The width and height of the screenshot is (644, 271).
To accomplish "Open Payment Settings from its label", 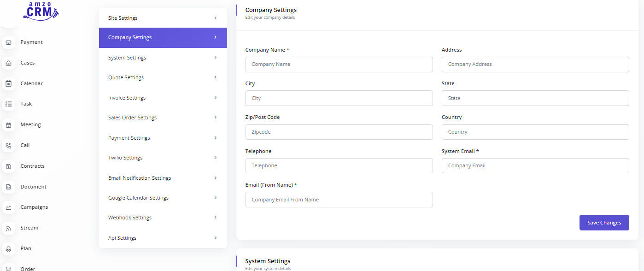I will [129, 138].
